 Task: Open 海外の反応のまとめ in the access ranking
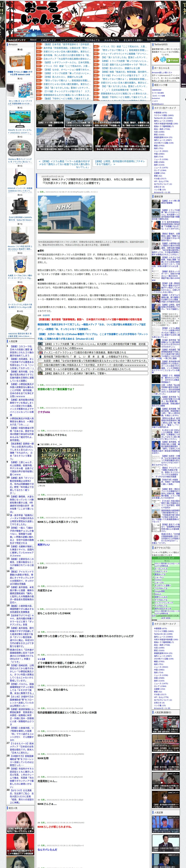click(163, 609)
